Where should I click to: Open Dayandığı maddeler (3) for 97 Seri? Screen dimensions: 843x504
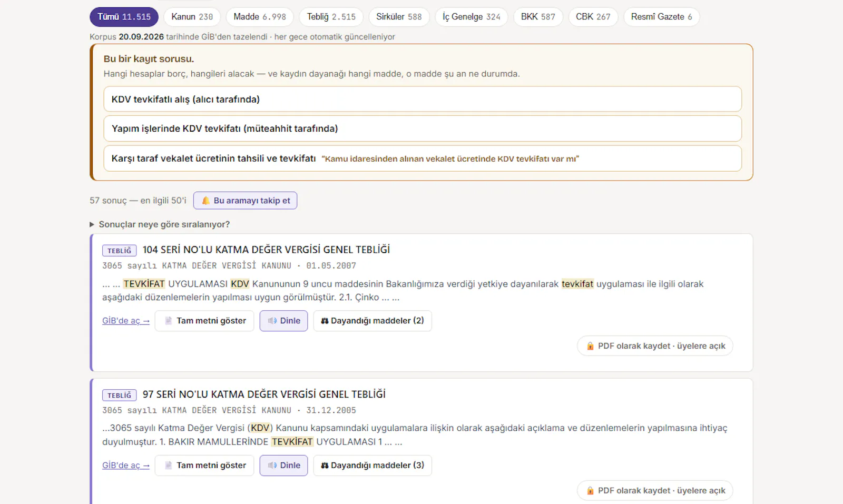(373, 466)
